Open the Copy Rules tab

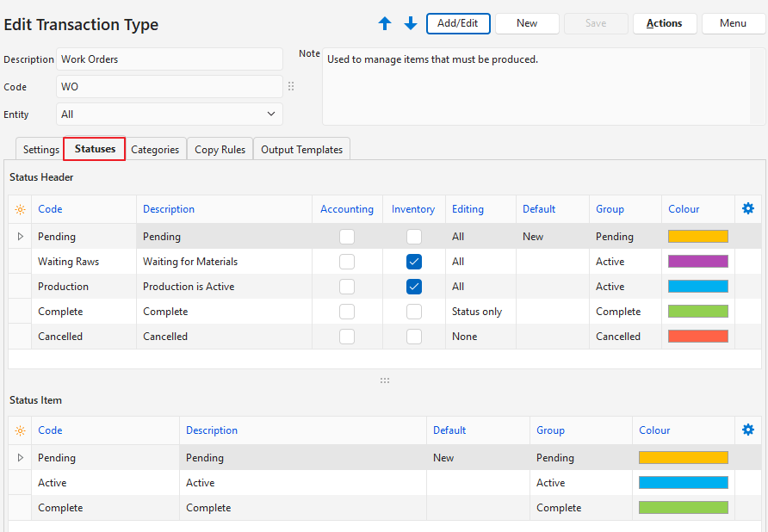coord(220,150)
